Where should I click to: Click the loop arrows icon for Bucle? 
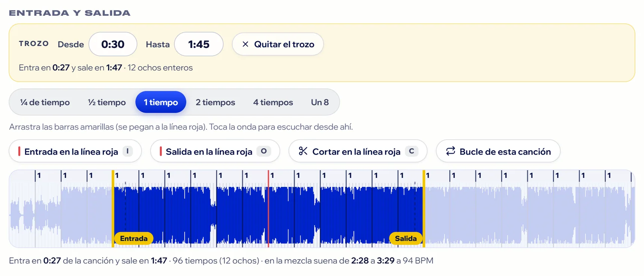pos(450,151)
